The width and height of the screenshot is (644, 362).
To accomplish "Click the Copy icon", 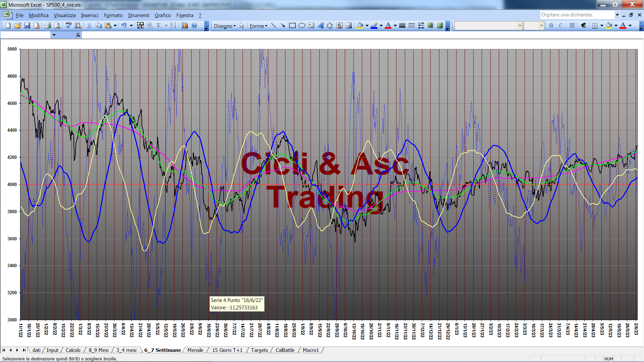I will pos(99,25).
